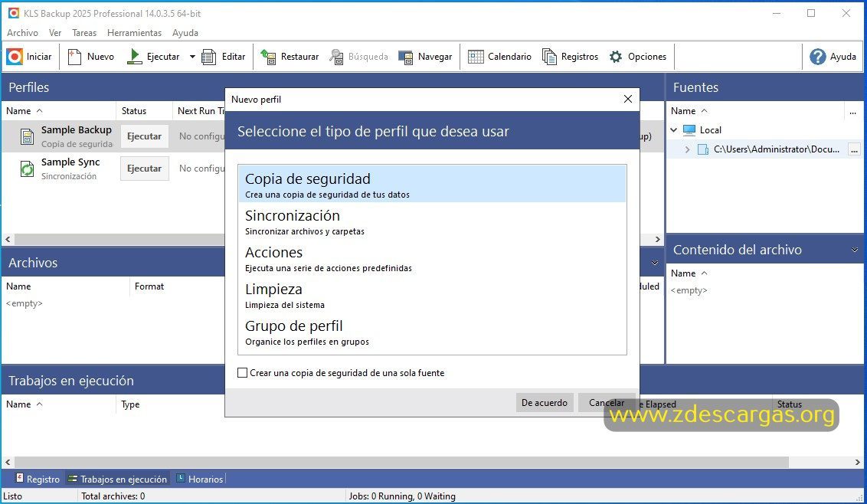Select the Sample Sync profile icon
Image resolution: width=867 pixels, height=504 pixels.
(27, 169)
